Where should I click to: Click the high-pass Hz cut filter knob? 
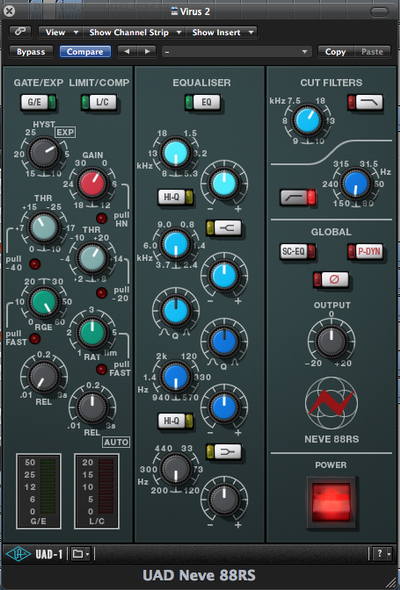click(x=356, y=184)
